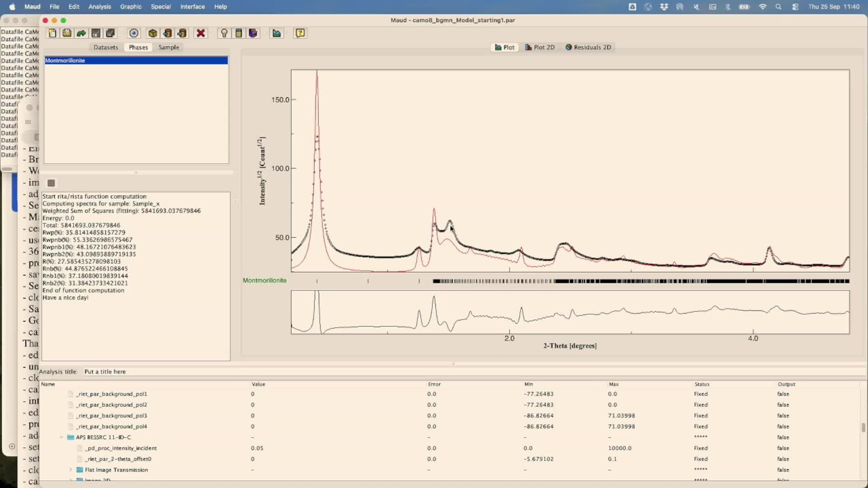The image size is (868, 488).
Task: Click the New analysis toolbar icon
Action: 52,33
